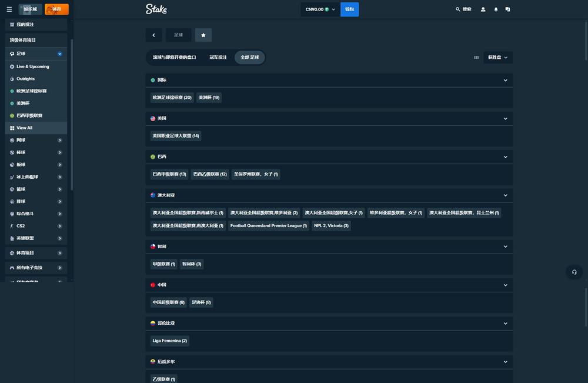Select Live & Upcoming in sidebar

point(36,66)
